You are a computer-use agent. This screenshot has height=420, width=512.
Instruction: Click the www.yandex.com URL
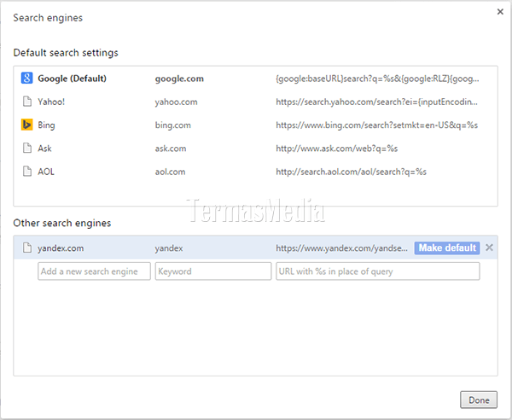point(342,248)
